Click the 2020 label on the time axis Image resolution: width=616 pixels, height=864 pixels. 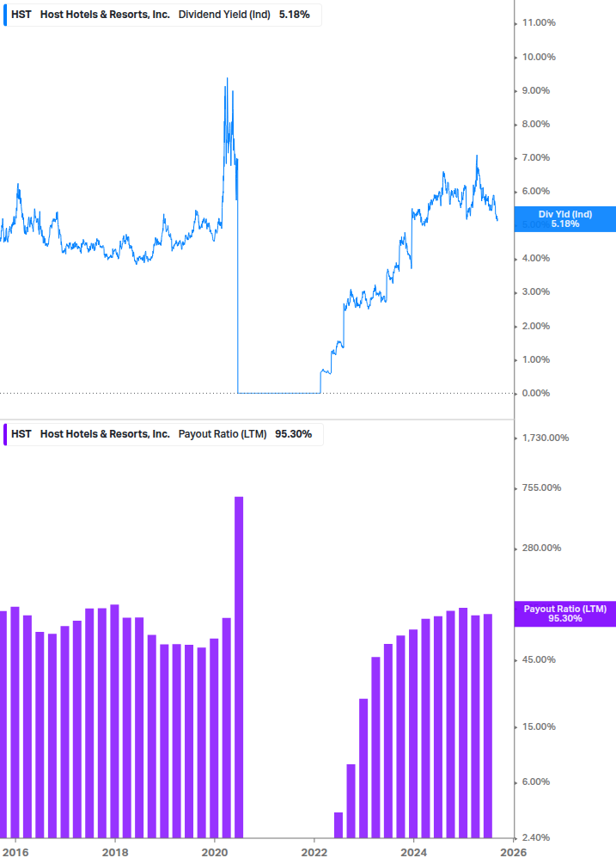214,853
